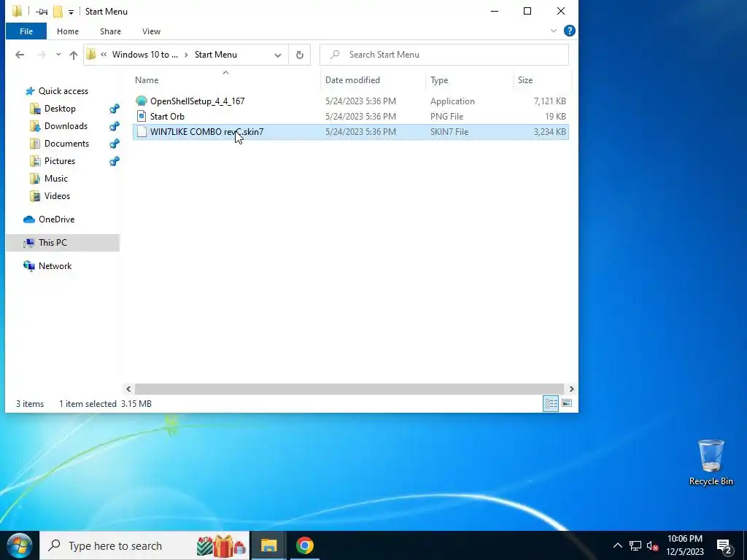The image size is (747, 560).
Task: Switch to the Home ribbon tab
Action: click(68, 31)
